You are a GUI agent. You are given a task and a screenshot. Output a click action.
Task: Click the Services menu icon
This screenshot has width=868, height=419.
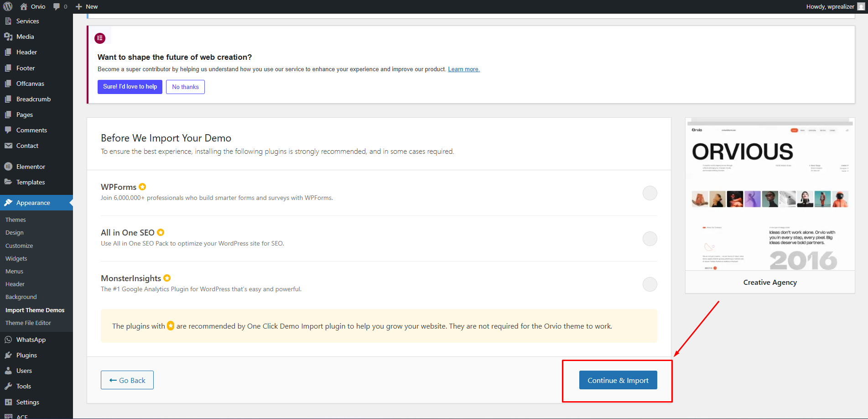click(x=8, y=21)
